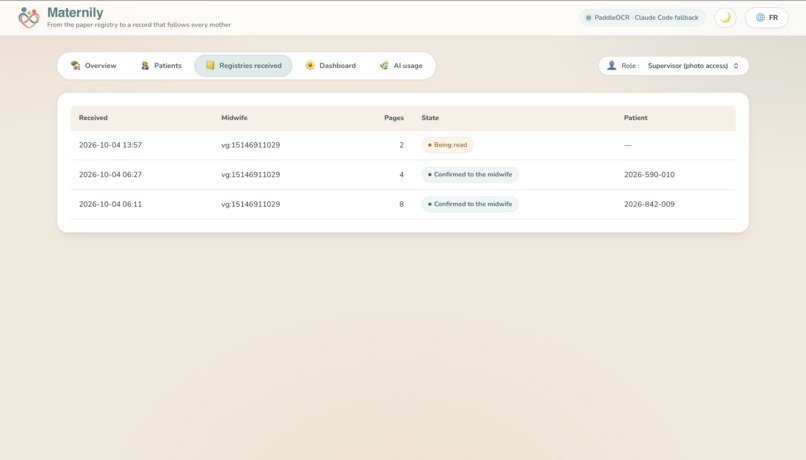Viewport: 806px width, 460px height.
Task: Open the Role Supervisor dropdown
Action: (x=673, y=66)
